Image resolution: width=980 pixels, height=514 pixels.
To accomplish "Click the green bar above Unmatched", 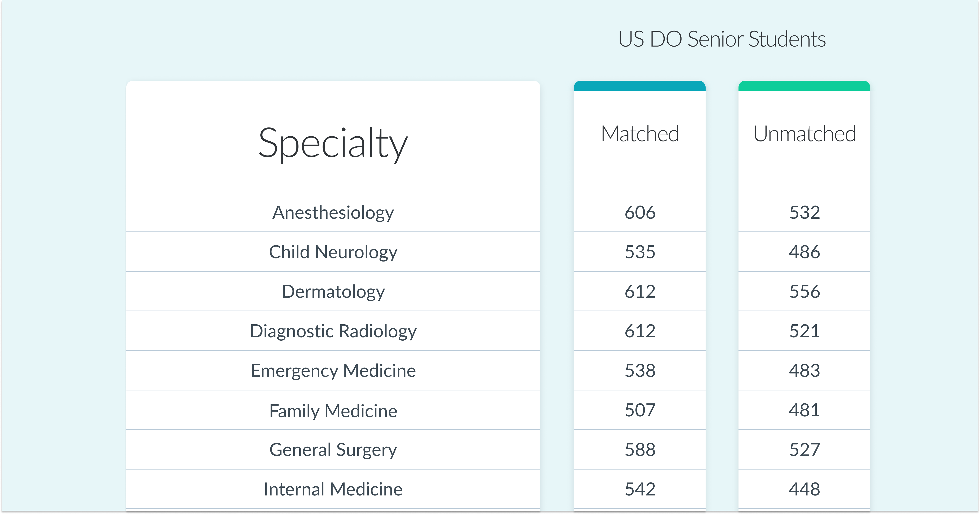I will point(804,86).
